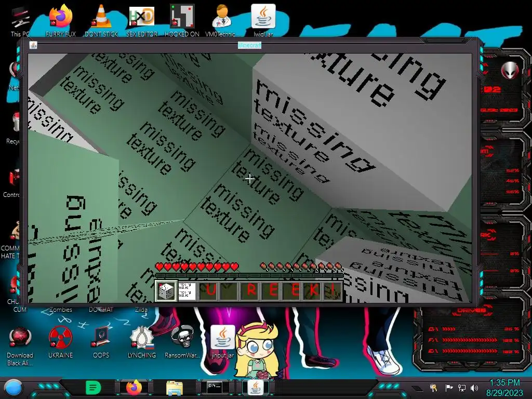Select the white block in hotbar slot one
The width and height of the screenshot is (532, 399).
coord(166,291)
